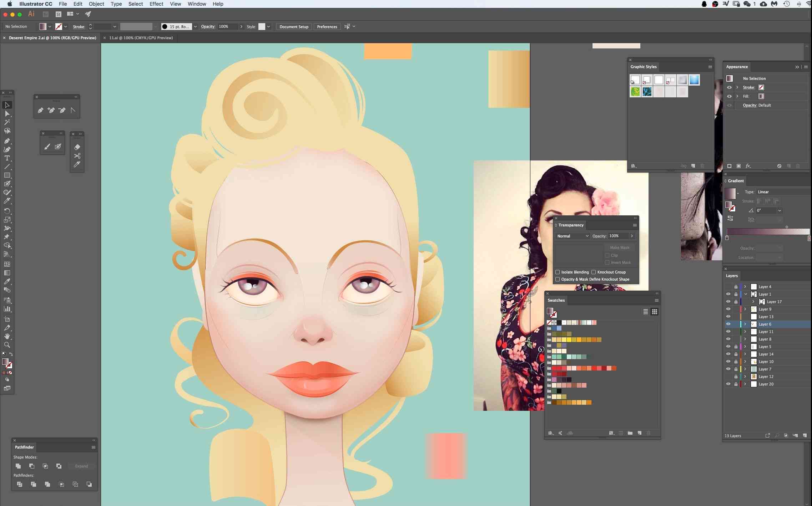Enable Isolate Blending checkbox in Transparency
Image resolution: width=812 pixels, height=506 pixels.
click(x=557, y=272)
